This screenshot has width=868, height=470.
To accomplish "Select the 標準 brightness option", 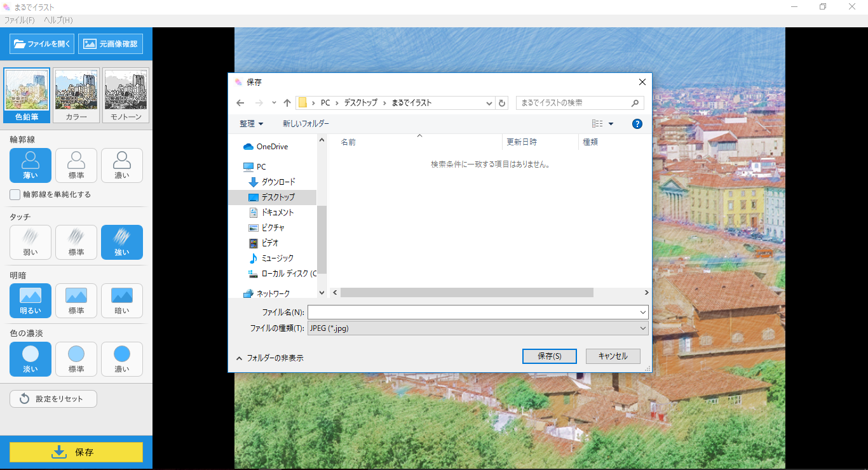I will click(76, 300).
